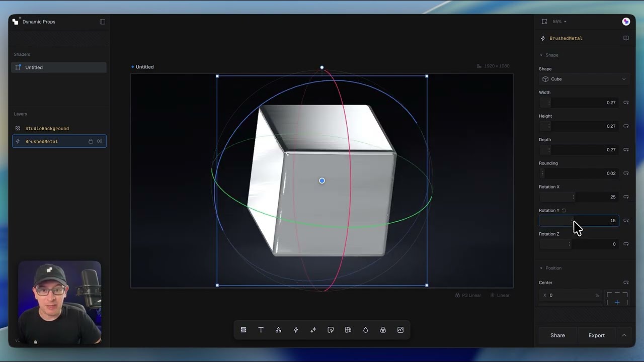Click the warped grid tool in bottom toolbar
Image resolution: width=644 pixels, height=362 pixels.
pyautogui.click(x=348, y=330)
